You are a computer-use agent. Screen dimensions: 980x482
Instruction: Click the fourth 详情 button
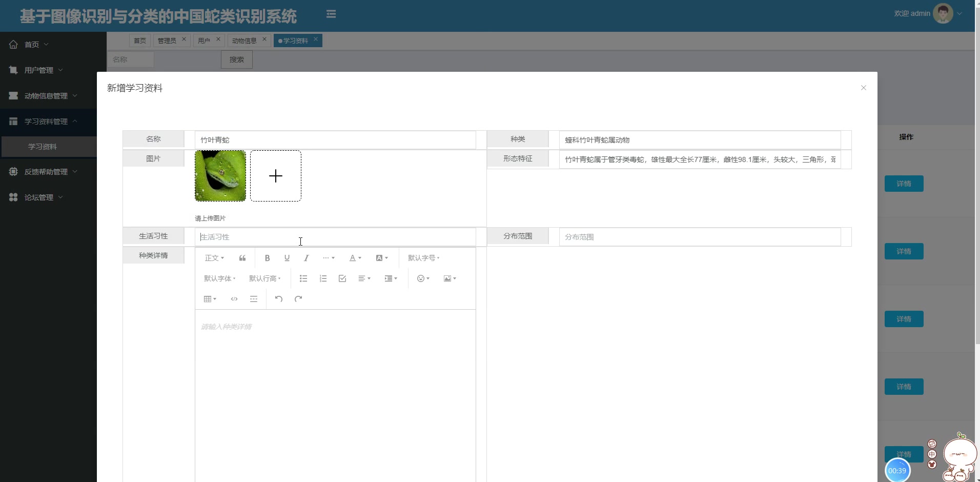coord(904,387)
